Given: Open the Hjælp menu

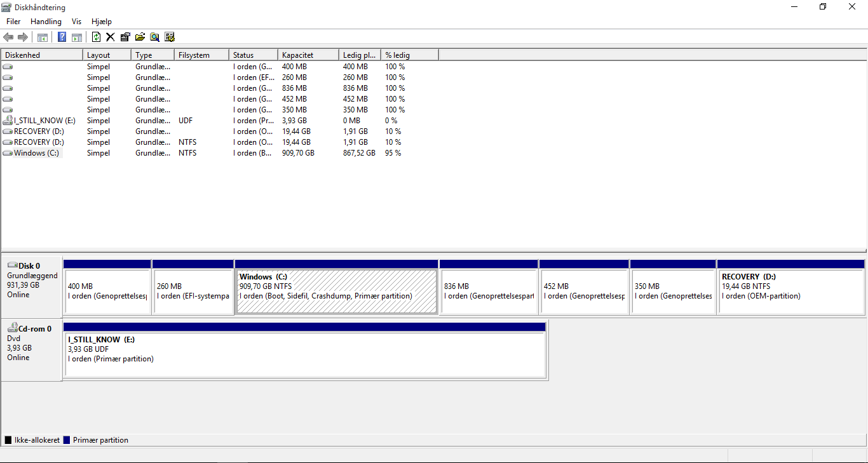Looking at the screenshot, I should click(102, 22).
